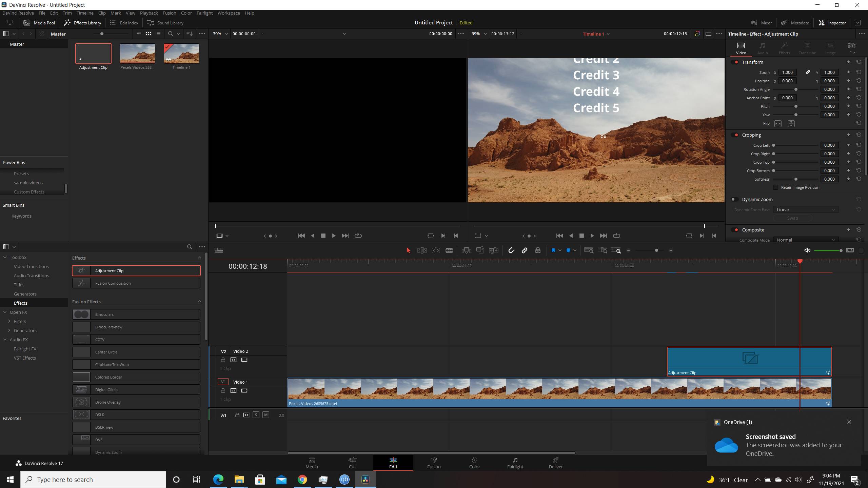Open the Sound Library panel

pos(165,23)
